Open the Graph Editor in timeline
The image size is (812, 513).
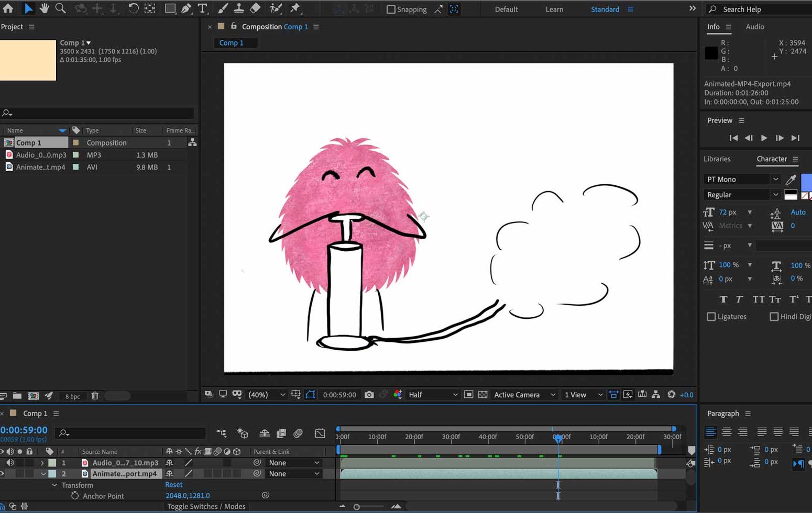(x=320, y=433)
